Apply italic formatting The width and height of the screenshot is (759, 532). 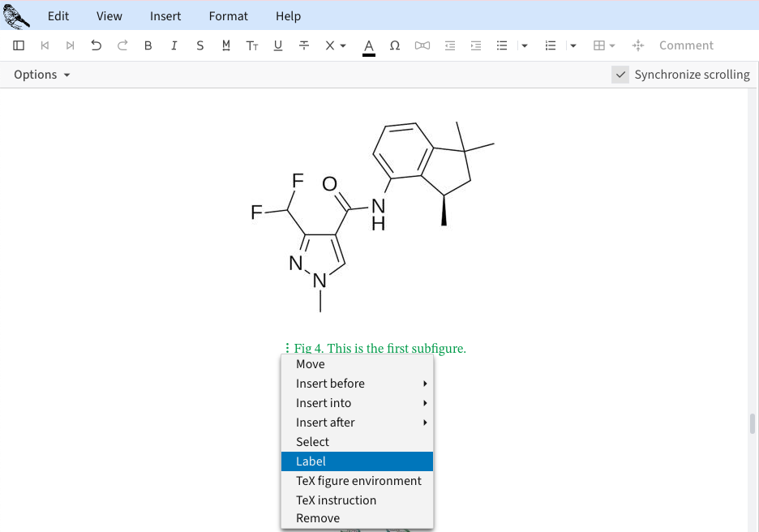[174, 45]
